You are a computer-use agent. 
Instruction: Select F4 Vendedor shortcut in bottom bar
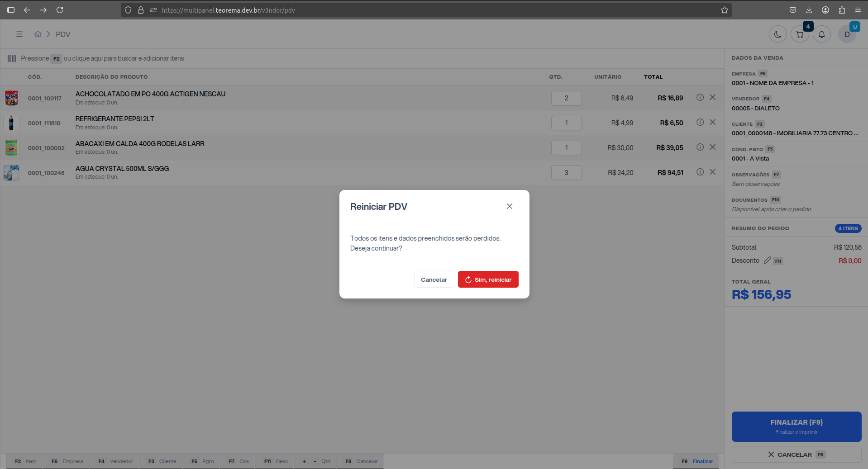[115, 461]
